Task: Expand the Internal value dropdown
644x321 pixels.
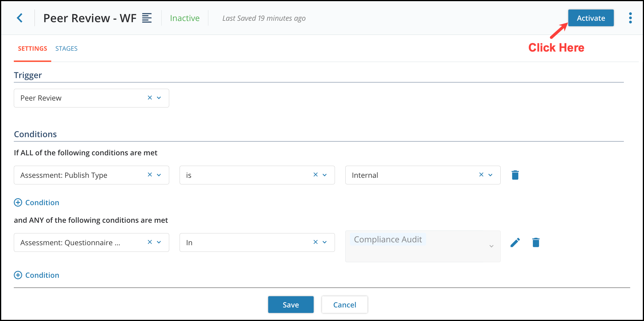Action: point(490,175)
